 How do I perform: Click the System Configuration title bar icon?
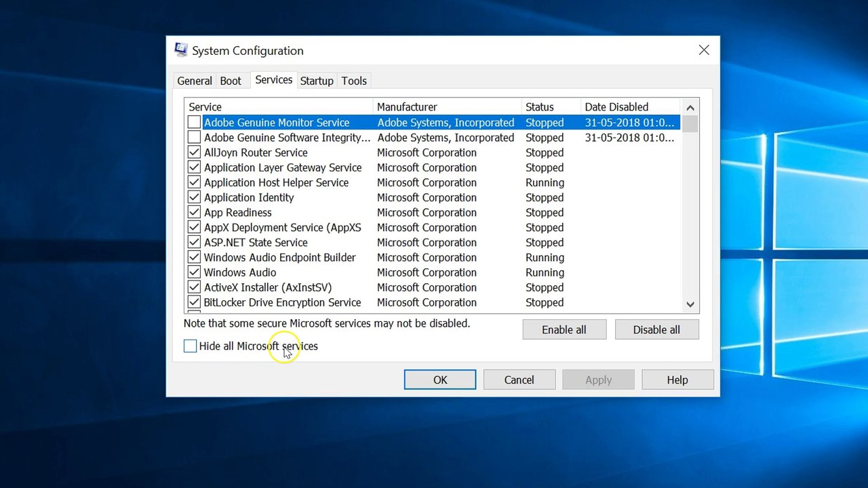click(181, 50)
